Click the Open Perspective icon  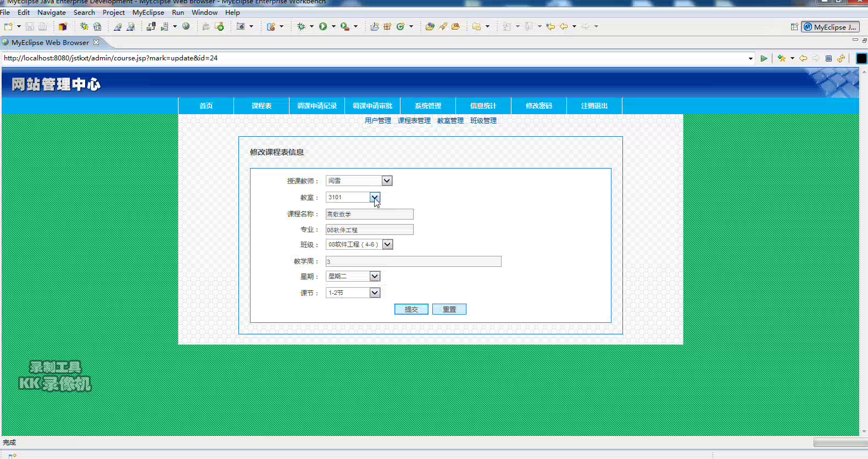point(794,27)
